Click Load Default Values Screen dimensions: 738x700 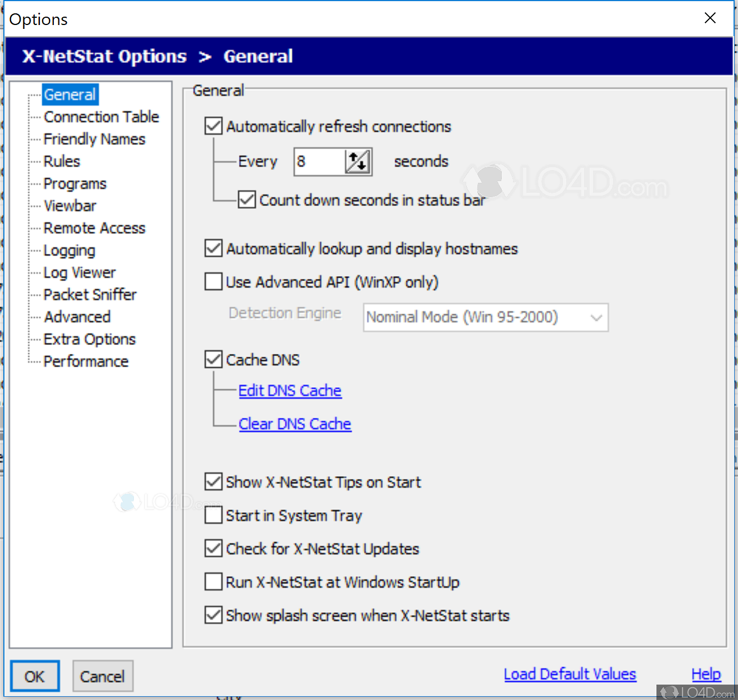pos(570,674)
